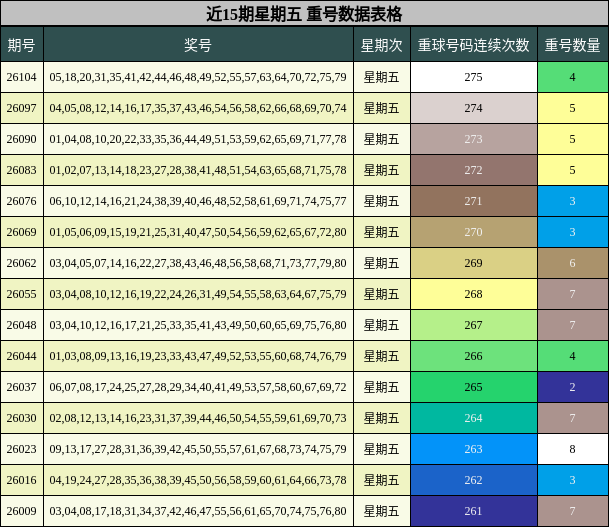
Task: Select the winning numbers of issue 26048
Action: click(198, 325)
